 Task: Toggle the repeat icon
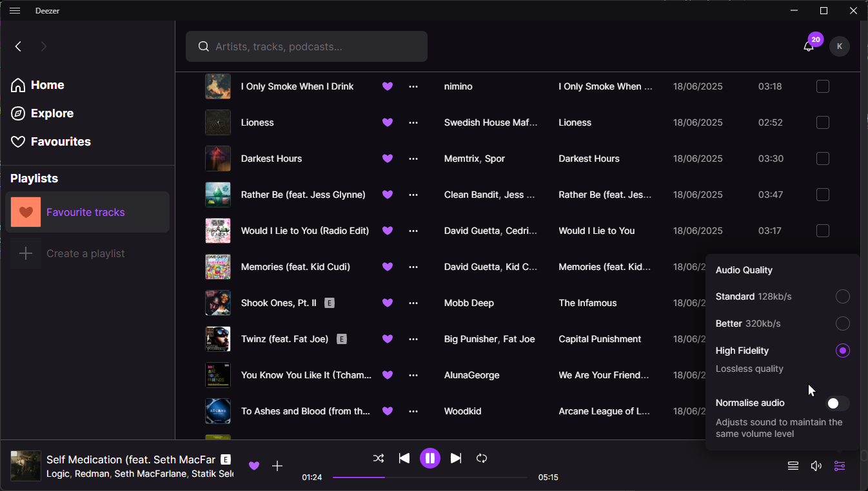point(482,458)
